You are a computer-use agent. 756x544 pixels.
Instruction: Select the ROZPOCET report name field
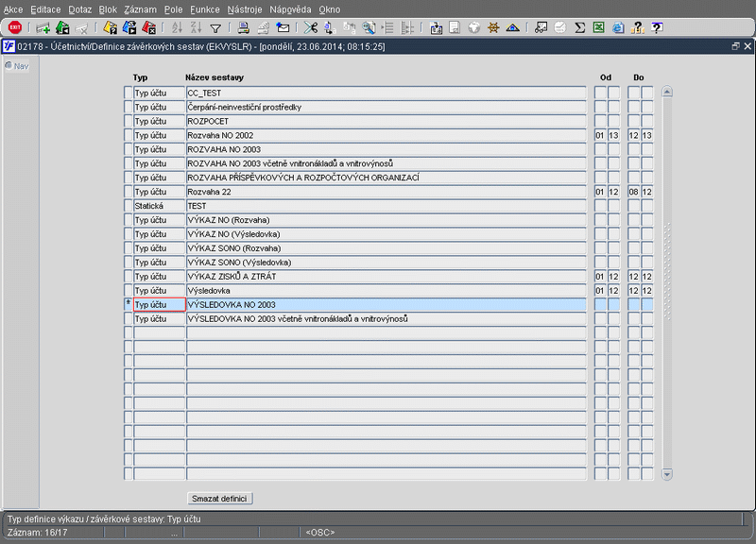point(387,121)
